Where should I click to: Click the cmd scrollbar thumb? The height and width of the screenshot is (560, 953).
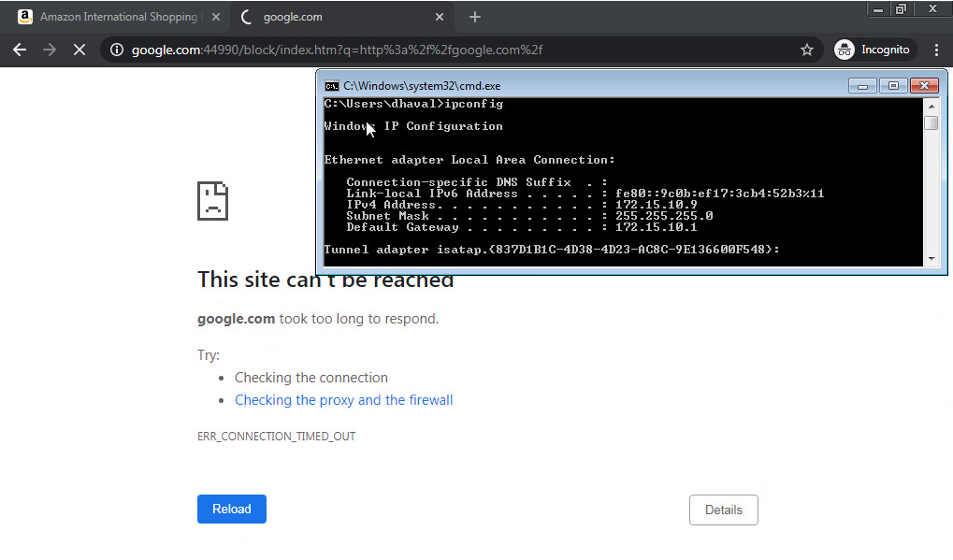point(931,122)
